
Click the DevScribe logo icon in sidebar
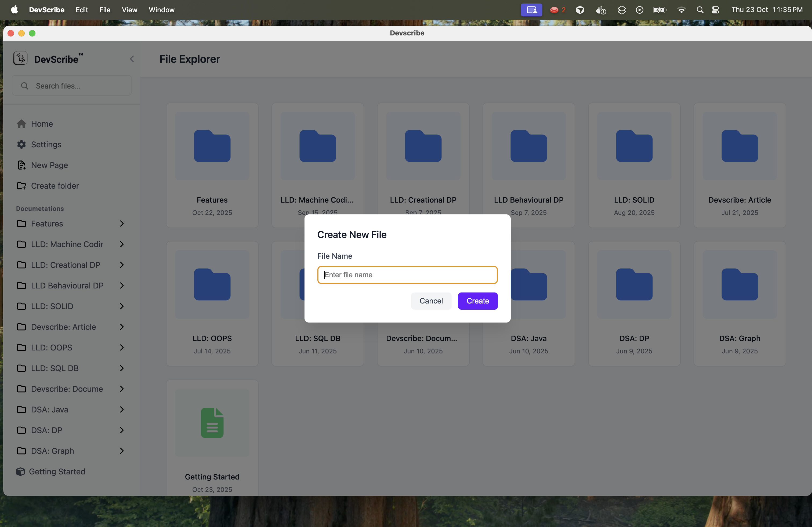tap(20, 58)
